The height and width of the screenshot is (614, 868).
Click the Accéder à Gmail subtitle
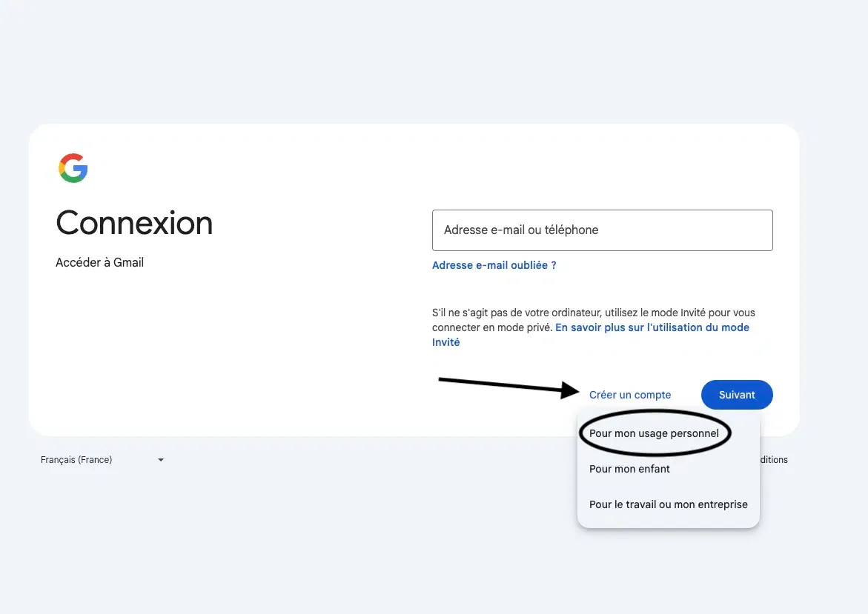[x=99, y=263]
